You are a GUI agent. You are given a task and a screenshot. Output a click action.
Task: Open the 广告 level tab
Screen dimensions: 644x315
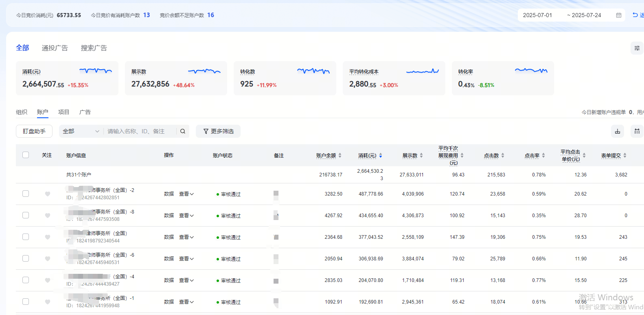click(x=85, y=112)
